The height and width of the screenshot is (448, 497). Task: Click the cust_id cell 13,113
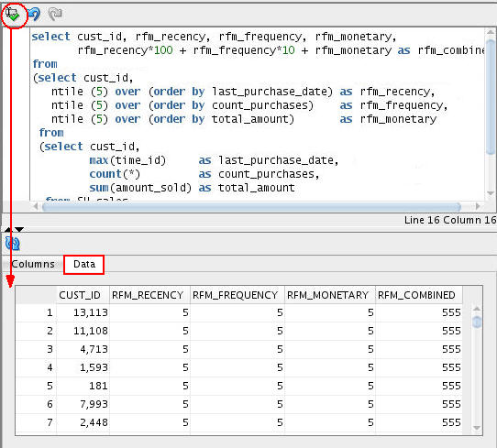pyautogui.click(x=83, y=312)
